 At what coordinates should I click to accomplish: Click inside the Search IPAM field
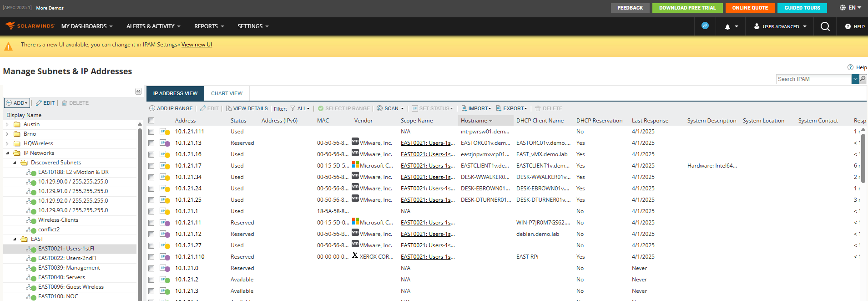[x=813, y=79]
